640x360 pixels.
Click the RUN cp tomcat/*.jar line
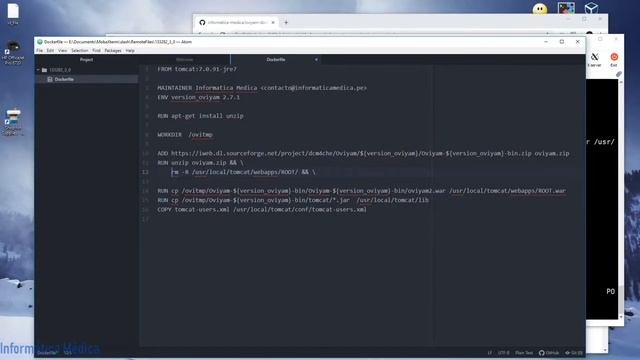click(x=293, y=200)
